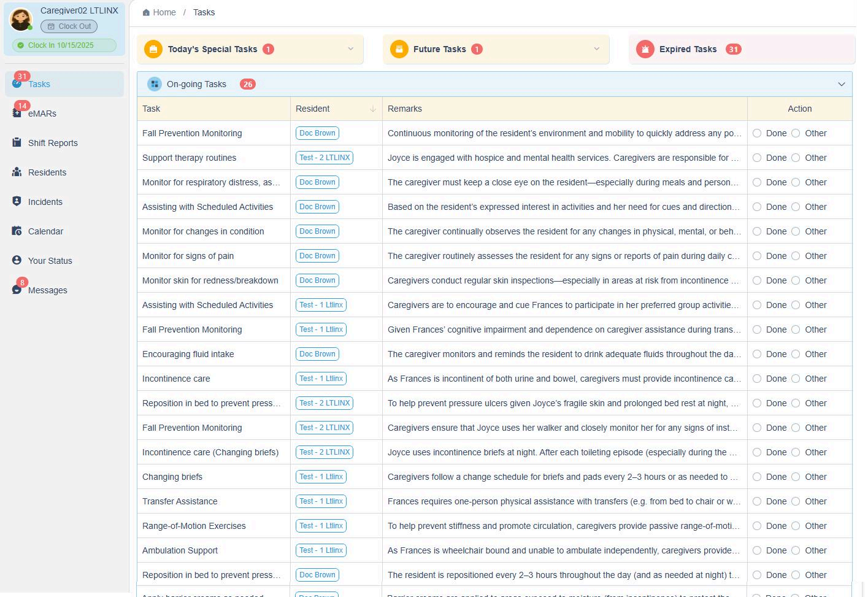Image resolution: width=868 pixels, height=597 pixels.
Task: Click the eMARs sidebar icon
Action: 17,113
